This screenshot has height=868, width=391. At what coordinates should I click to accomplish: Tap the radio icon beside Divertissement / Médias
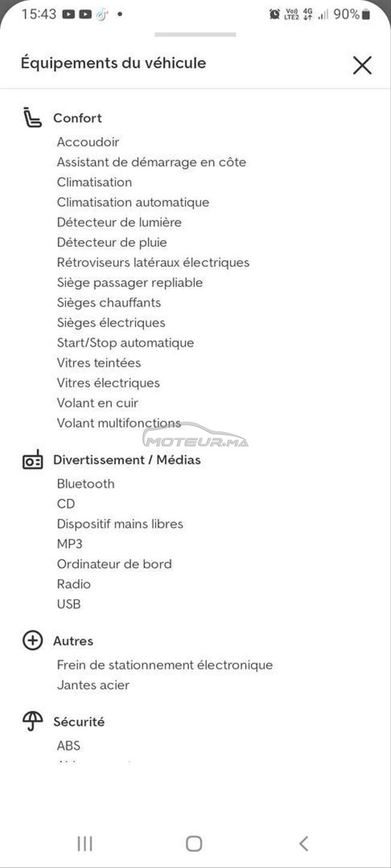pos(32,459)
